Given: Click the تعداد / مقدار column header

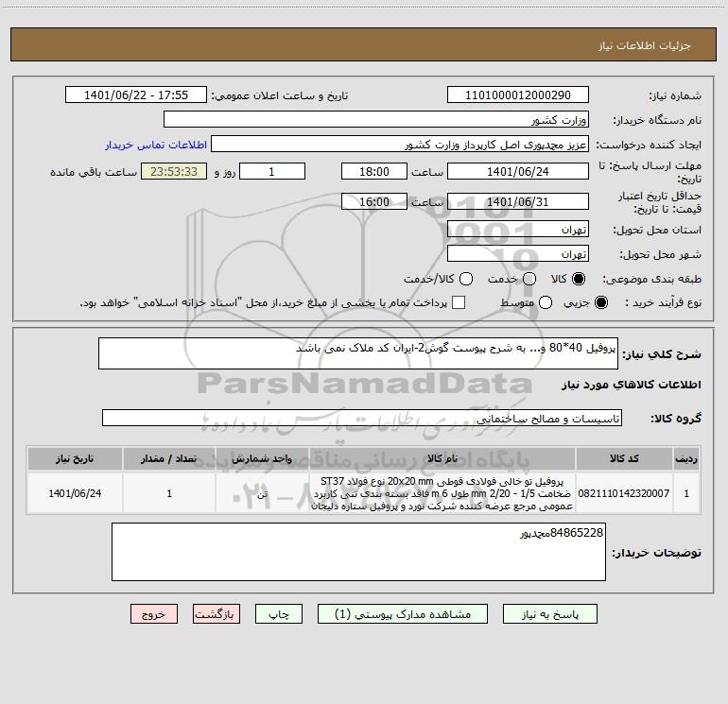Looking at the screenshot, I should (x=169, y=458).
